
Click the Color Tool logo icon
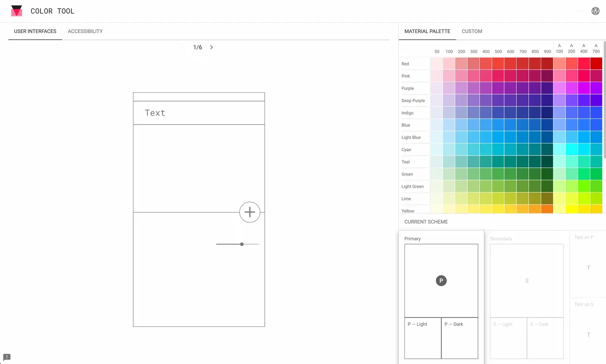pos(16,11)
